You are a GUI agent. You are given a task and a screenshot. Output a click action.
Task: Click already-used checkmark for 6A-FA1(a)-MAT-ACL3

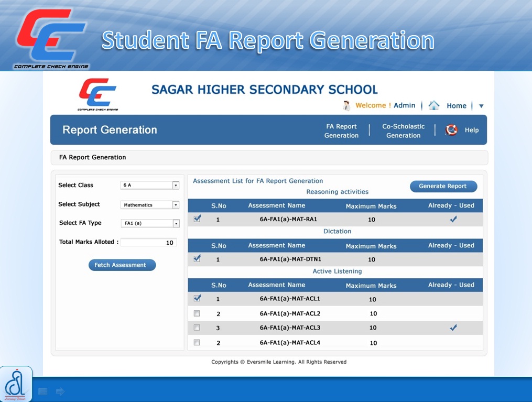(453, 328)
